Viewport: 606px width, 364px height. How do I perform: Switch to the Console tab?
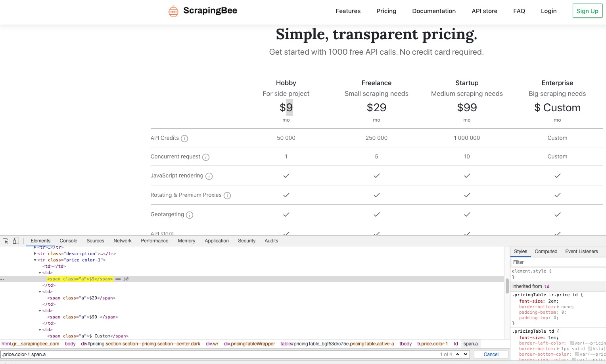click(x=68, y=241)
